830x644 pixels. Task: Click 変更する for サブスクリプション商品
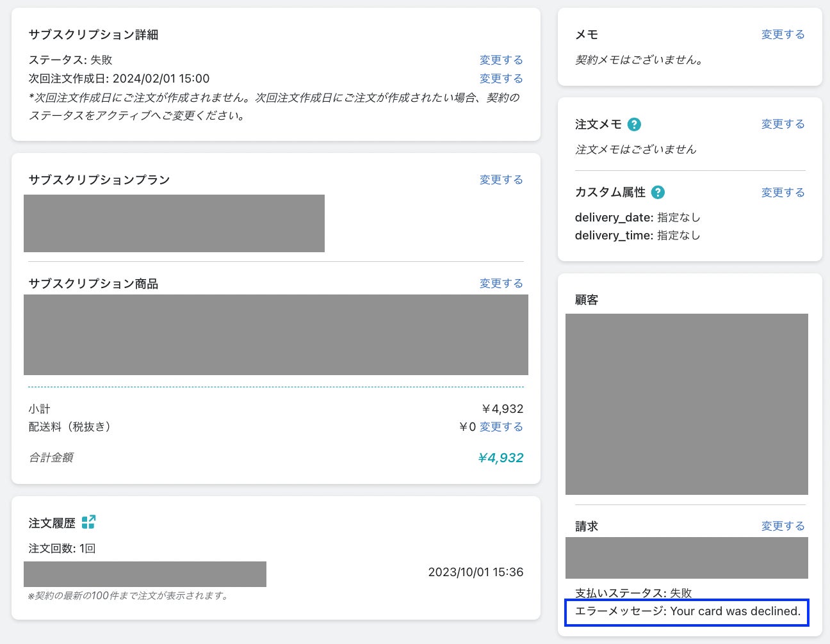click(501, 284)
